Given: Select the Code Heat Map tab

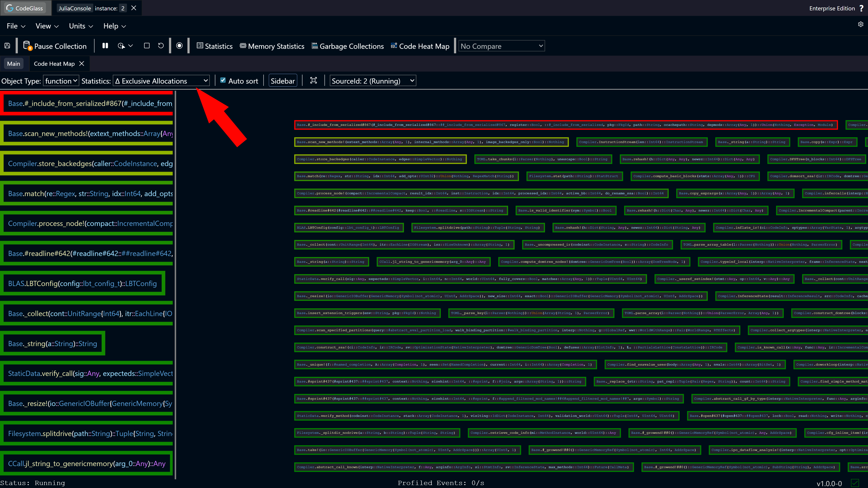Looking at the screenshot, I should coord(54,64).
